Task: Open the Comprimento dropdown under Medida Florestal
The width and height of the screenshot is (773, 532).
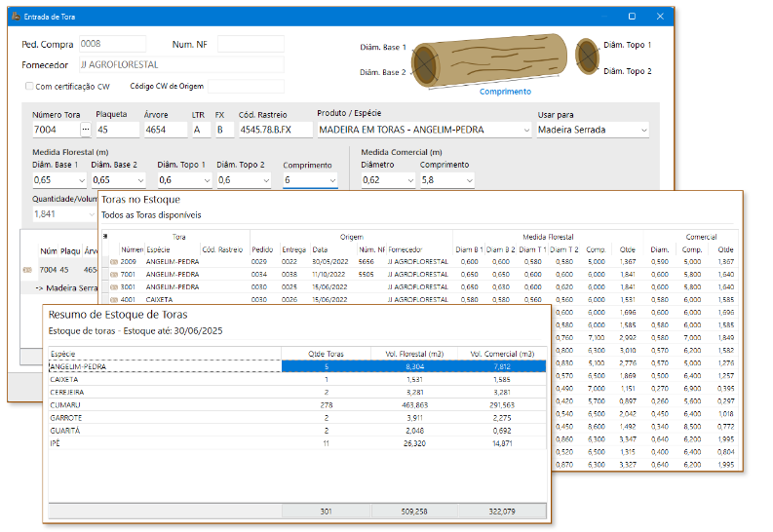Action: click(x=332, y=180)
